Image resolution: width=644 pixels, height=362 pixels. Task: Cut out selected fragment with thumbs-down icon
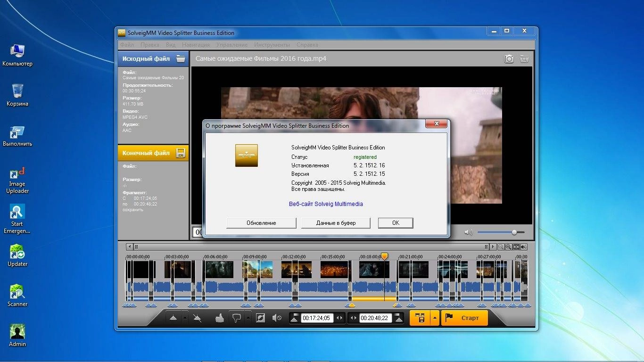tap(237, 318)
